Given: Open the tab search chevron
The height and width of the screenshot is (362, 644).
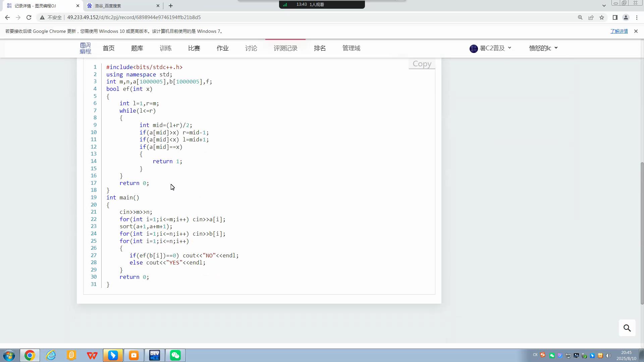Looking at the screenshot, I should 604,6.
